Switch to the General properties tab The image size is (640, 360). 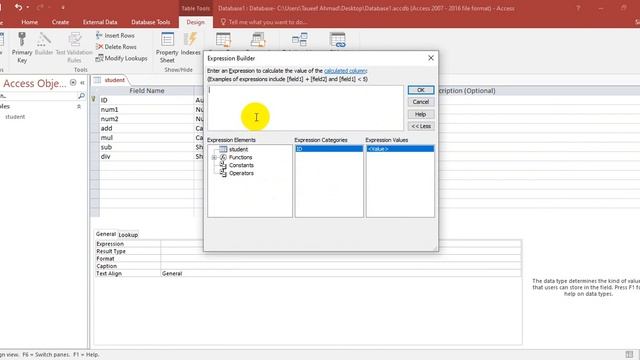(x=106, y=234)
